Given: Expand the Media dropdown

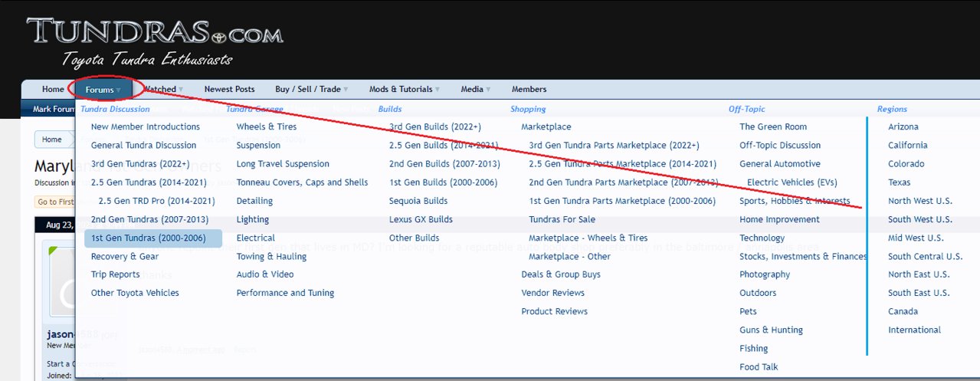Looking at the screenshot, I should tap(476, 90).
